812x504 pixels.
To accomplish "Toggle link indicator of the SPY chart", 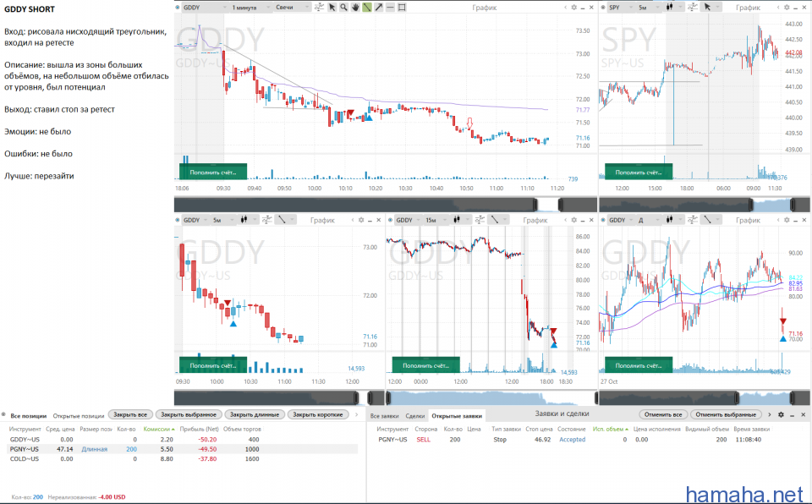I will tap(603, 8).
